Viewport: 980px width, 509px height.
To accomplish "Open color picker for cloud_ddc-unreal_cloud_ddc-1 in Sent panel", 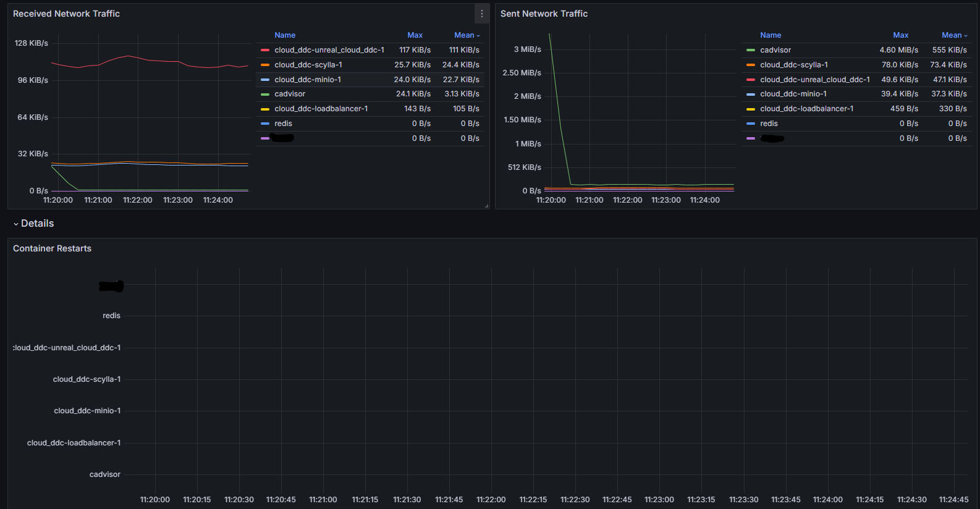I will tap(751, 80).
